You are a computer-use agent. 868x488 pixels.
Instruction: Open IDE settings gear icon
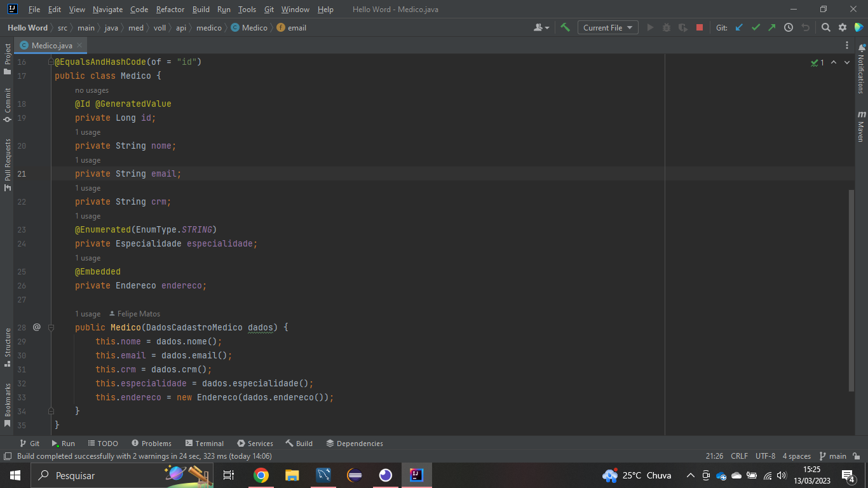tap(842, 27)
